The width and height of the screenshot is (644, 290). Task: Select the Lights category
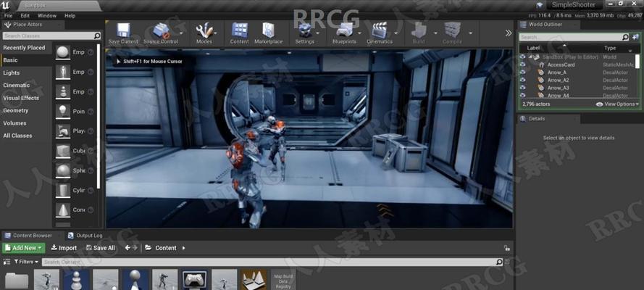point(11,72)
